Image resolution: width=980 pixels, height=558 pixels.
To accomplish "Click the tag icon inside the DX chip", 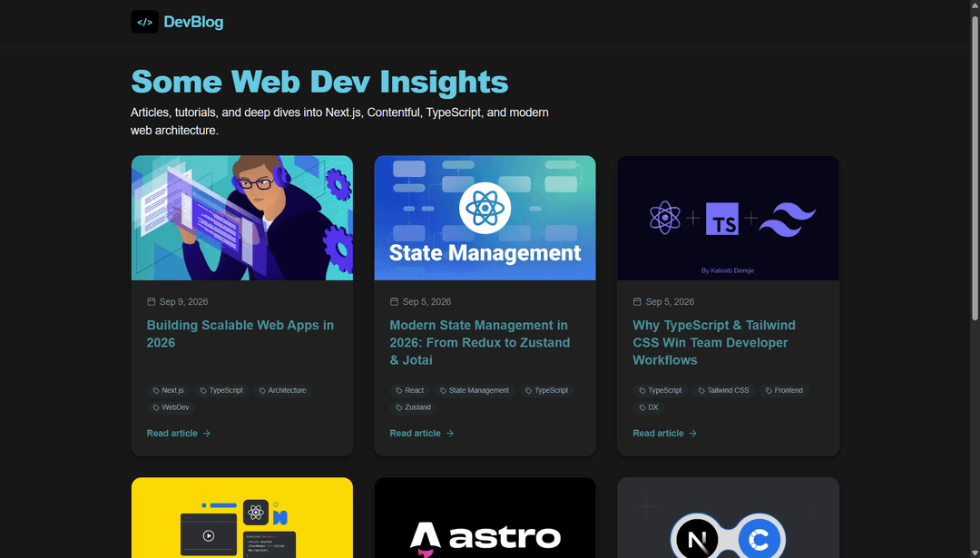I will [642, 407].
